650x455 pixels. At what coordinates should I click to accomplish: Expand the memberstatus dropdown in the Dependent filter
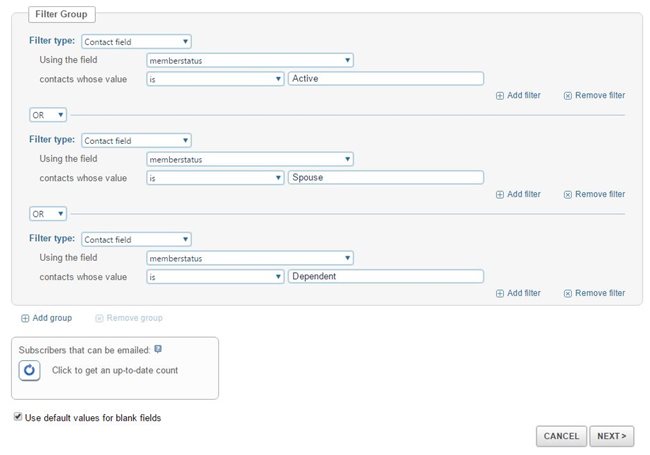point(250,258)
